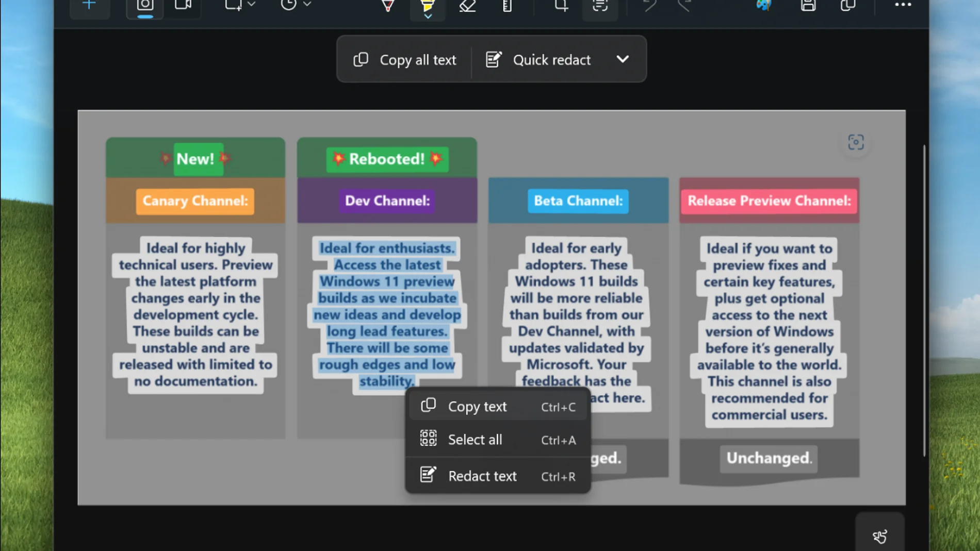Choose the image Crop tool
This screenshot has height=551, width=980.
pos(561,6)
